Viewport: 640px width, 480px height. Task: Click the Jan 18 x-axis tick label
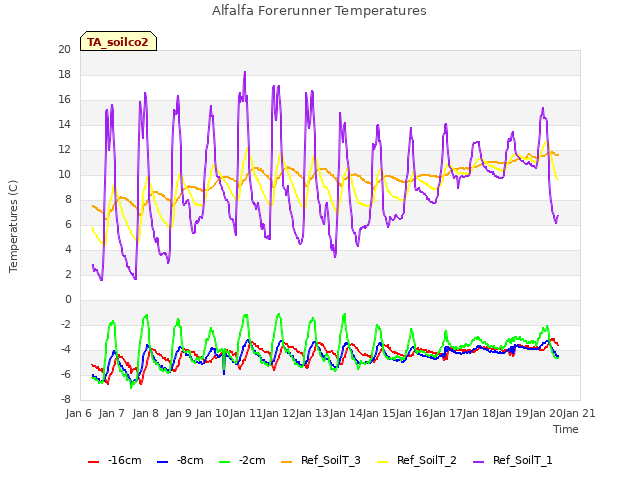pyautogui.click(x=479, y=413)
